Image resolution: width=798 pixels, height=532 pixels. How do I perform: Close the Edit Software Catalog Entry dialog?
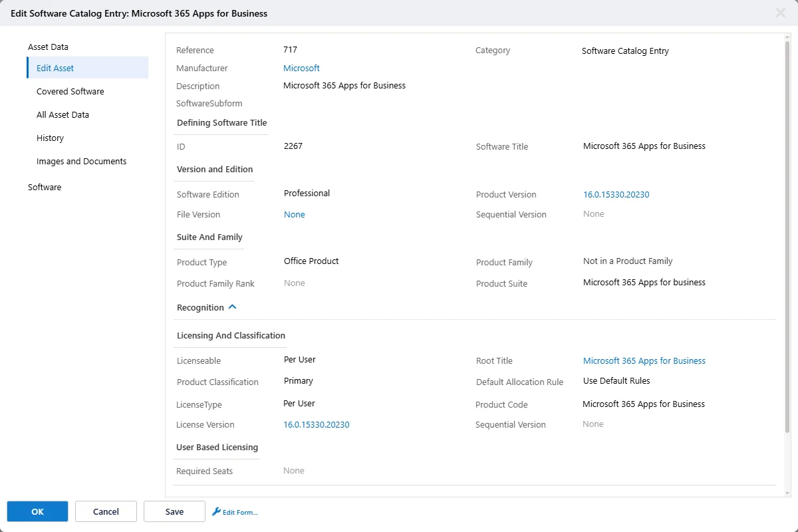781,13
